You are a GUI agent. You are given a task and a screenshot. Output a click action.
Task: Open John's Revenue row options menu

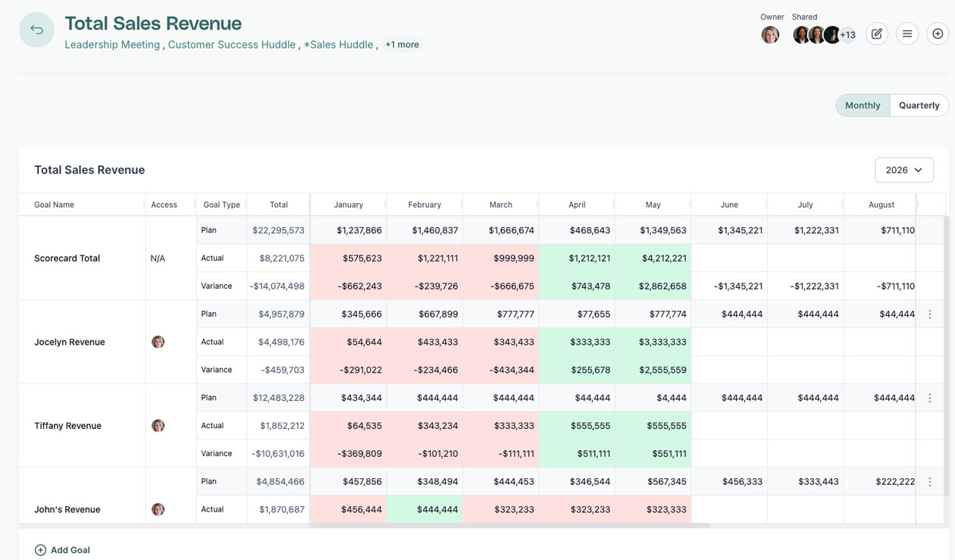(x=930, y=481)
